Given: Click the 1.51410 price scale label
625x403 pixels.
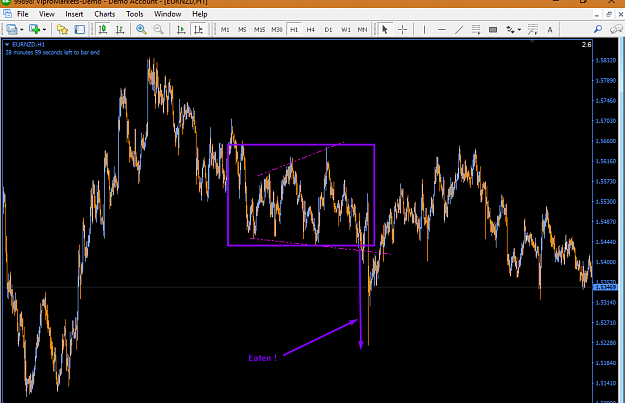Looking at the screenshot, I should 605,383.
